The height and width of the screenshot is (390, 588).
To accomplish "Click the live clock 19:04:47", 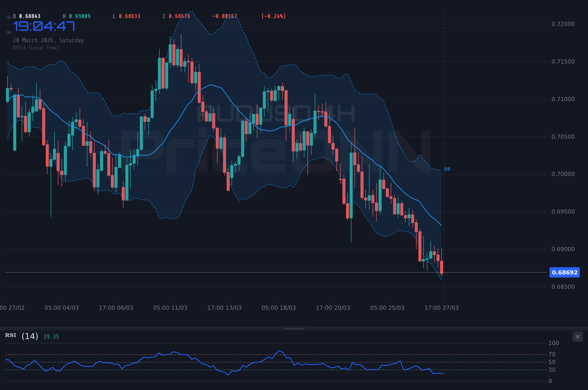I will coord(44,26).
